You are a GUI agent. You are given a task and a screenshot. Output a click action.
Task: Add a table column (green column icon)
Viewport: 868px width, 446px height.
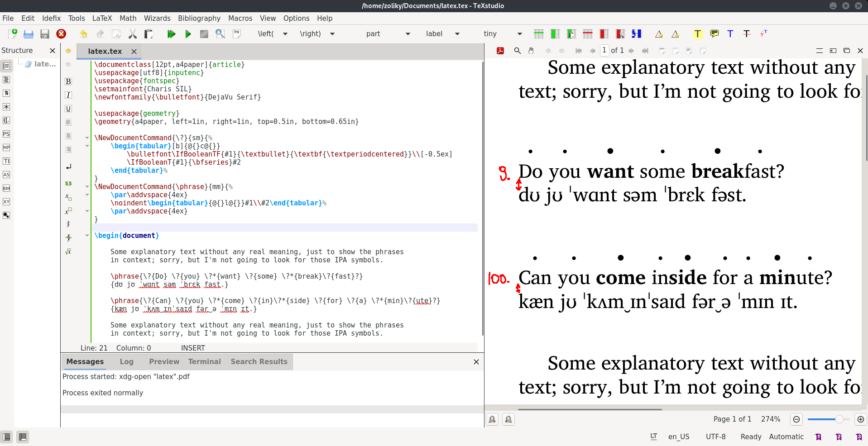coord(555,34)
